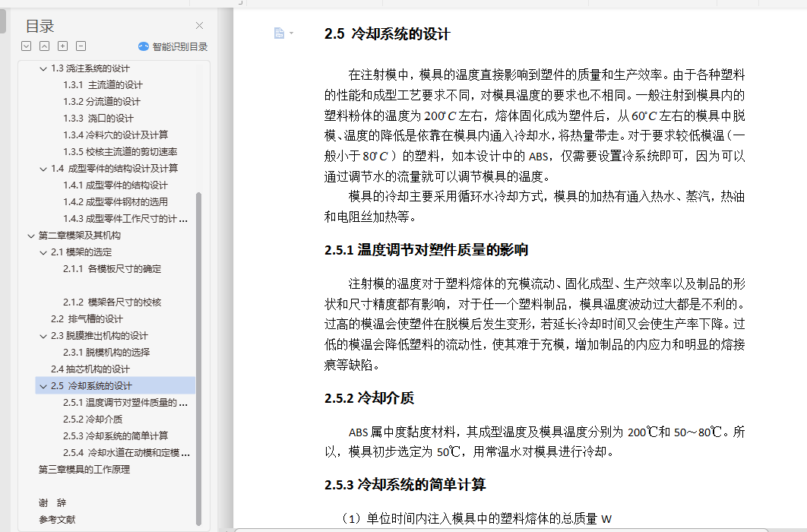Go to 2.1.1 各模板尺寸的确定
The width and height of the screenshot is (807, 532).
[x=112, y=268]
